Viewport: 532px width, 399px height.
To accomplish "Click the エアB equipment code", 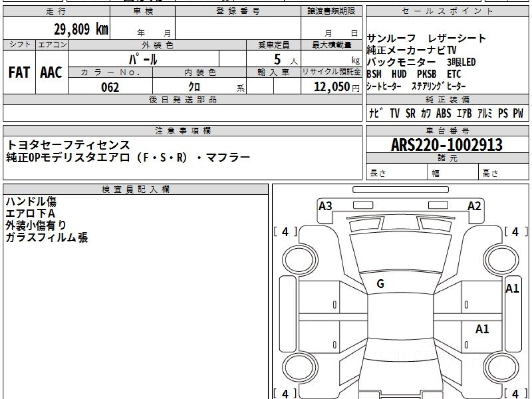I will 464,113.
